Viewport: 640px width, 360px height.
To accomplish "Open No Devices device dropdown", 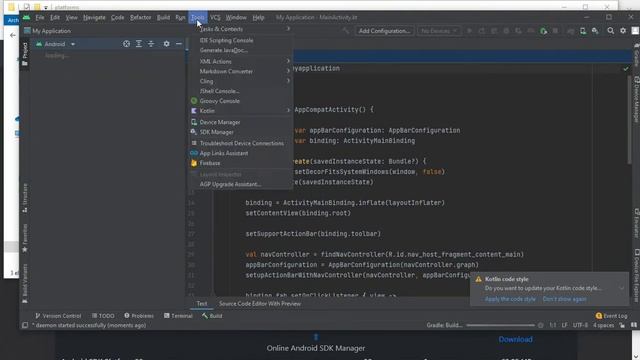I will [439, 31].
